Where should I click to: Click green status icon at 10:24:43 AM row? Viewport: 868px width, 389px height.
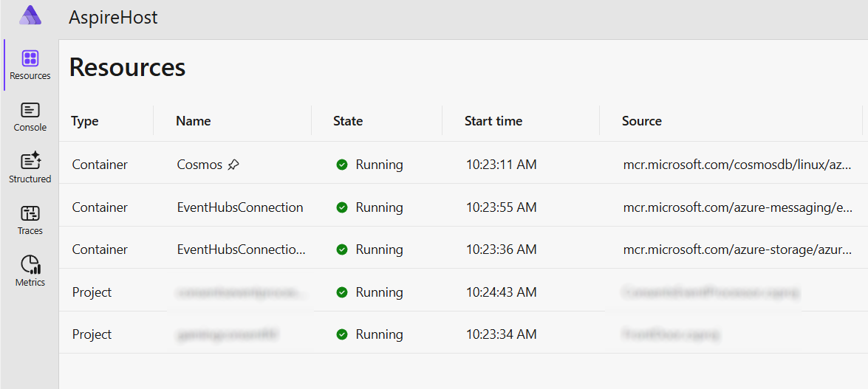342,292
